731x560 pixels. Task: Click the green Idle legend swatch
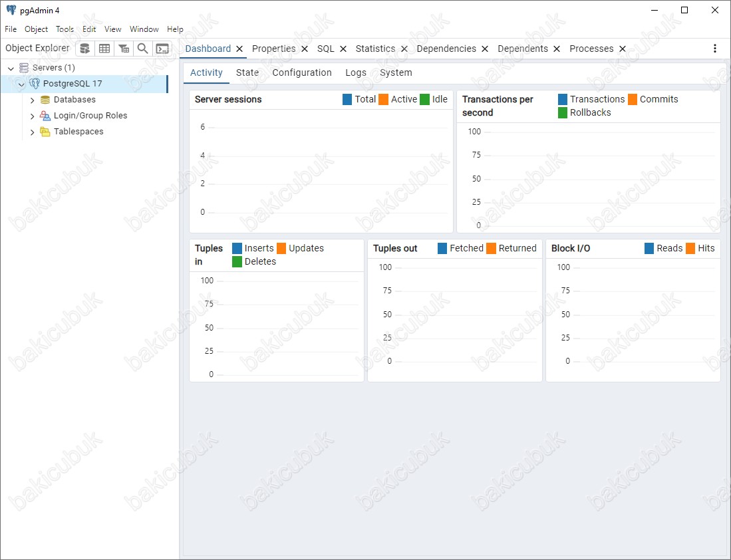click(x=425, y=99)
